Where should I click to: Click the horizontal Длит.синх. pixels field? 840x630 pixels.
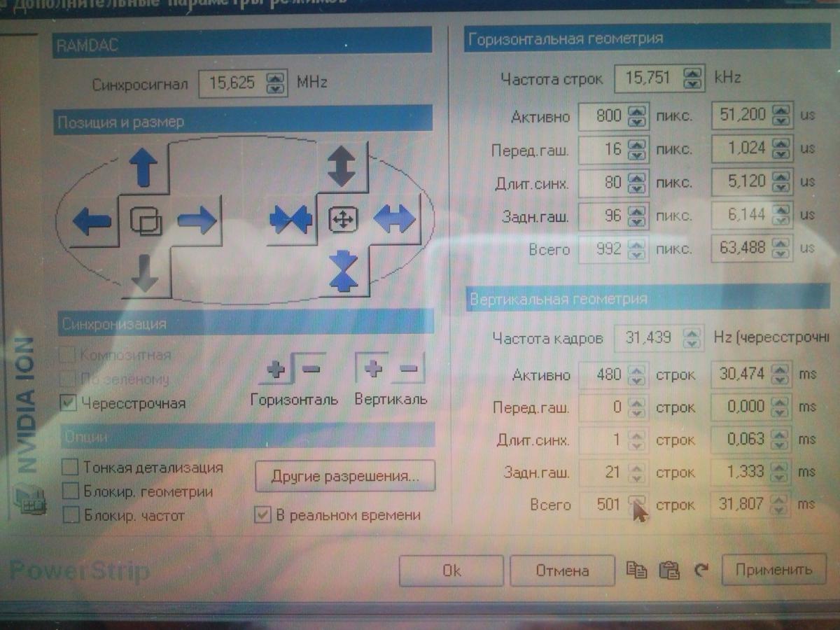point(603,183)
